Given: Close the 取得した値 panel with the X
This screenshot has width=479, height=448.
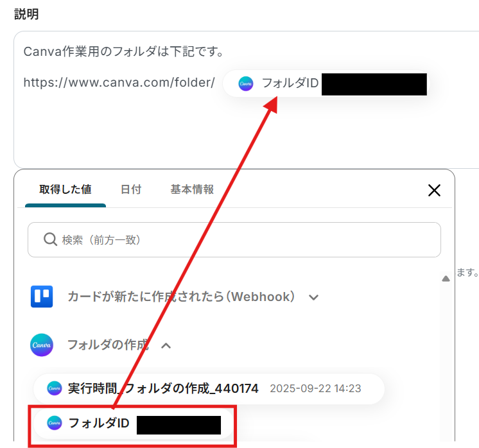Looking at the screenshot, I should click(434, 190).
